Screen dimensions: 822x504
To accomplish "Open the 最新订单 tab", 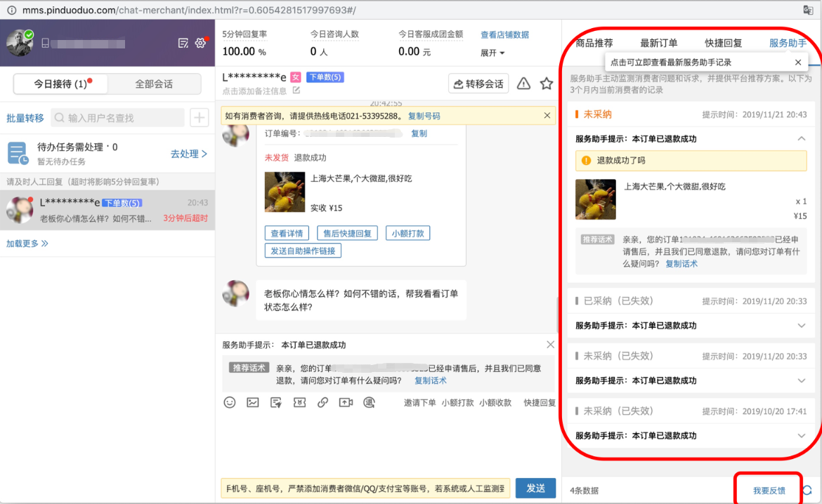I will point(658,43).
